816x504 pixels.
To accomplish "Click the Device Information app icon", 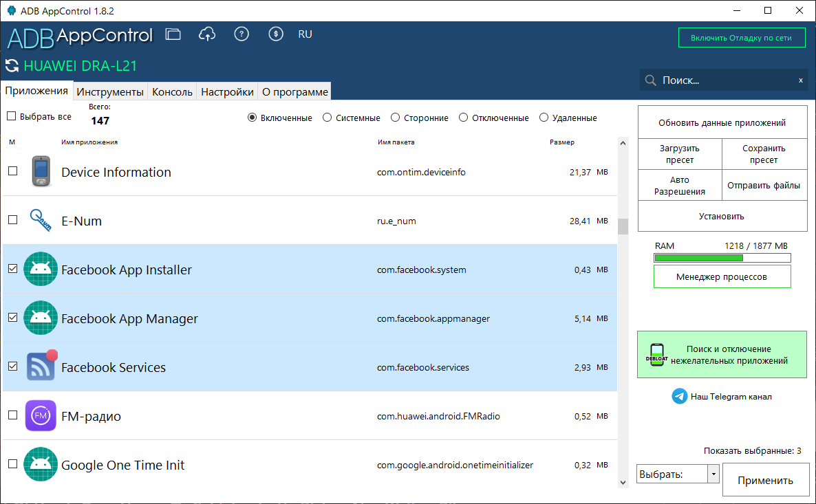I will pyautogui.click(x=41, y=171).
